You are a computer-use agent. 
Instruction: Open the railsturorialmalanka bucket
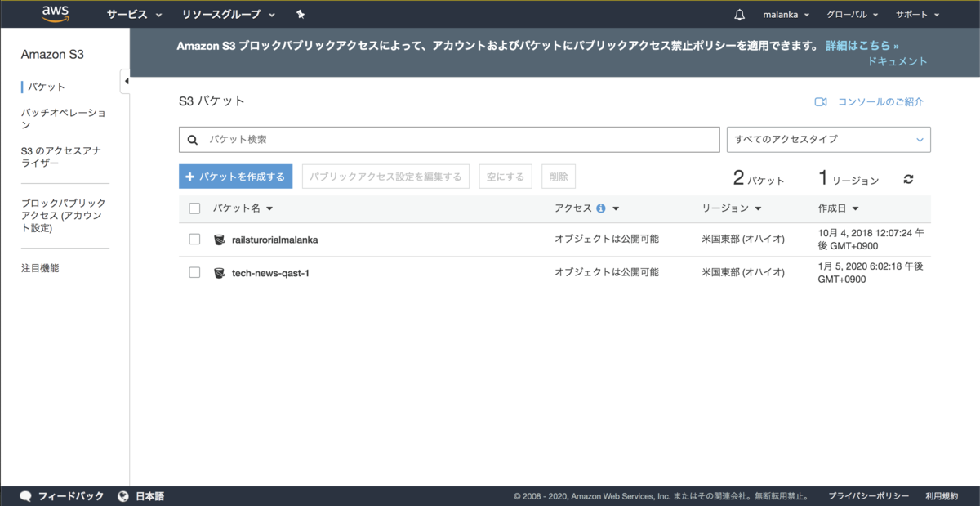point(275,240)
